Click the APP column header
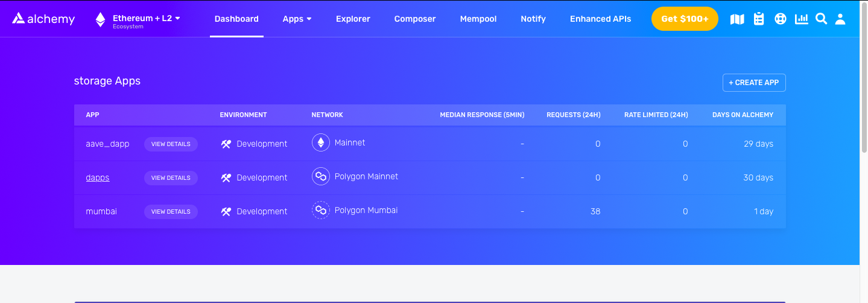The height and width of the screenshot is (303, 868). pyautogui.click(x=92, y=115)
